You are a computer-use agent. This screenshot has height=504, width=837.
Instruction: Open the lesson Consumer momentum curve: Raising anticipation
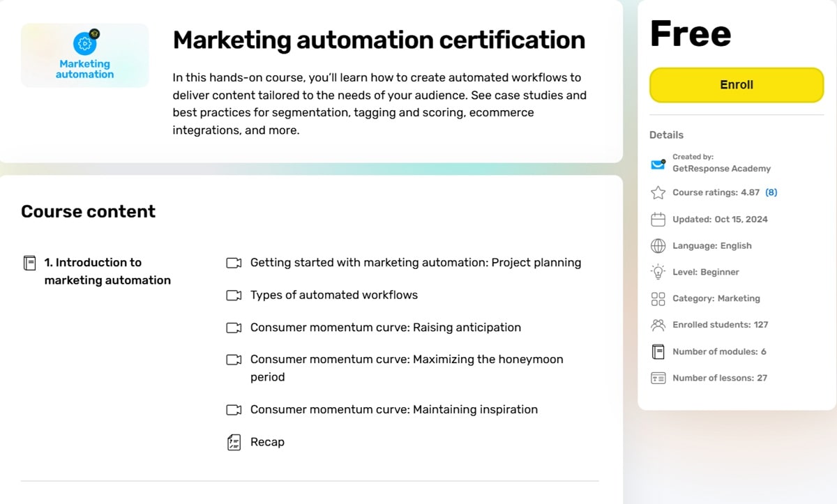(385, 327)
